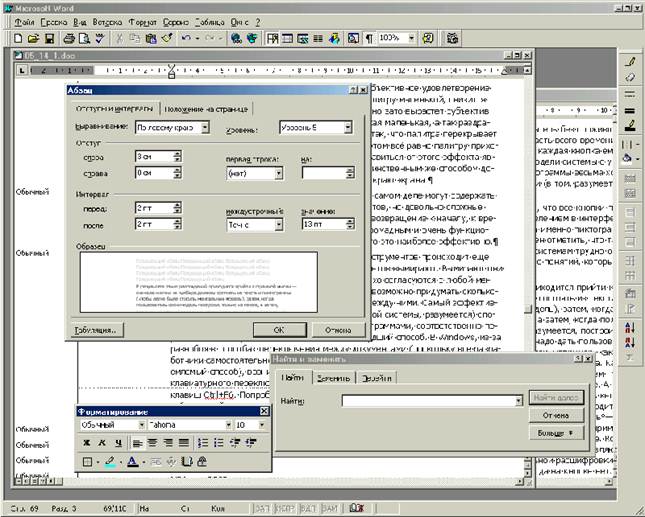The image size is (645, 517).
Task: Open the Выравнивание alignment dropdown
Action: point(204,128)
